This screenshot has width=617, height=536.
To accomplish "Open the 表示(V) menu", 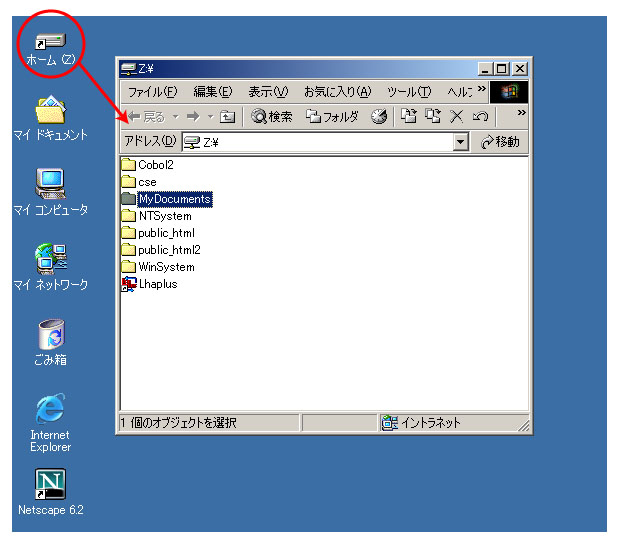I will point(268,92).
